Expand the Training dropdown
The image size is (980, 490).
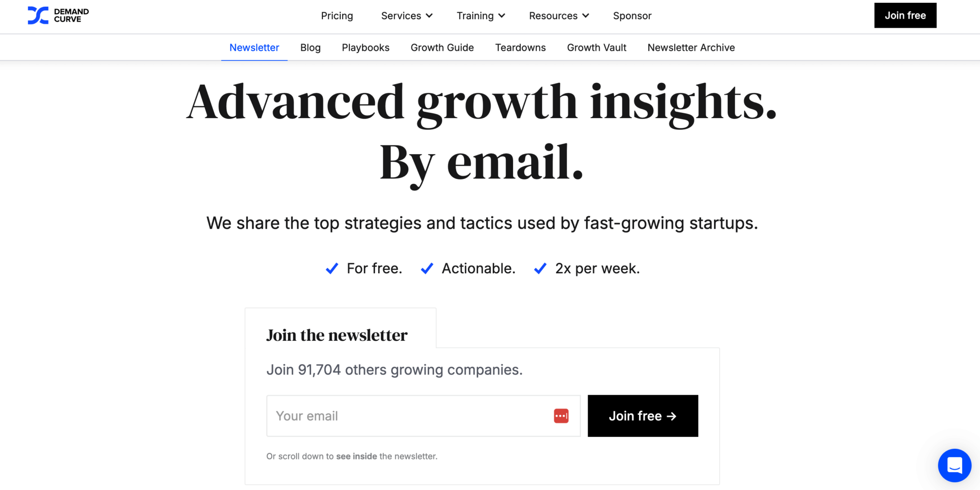click(480, 15)
